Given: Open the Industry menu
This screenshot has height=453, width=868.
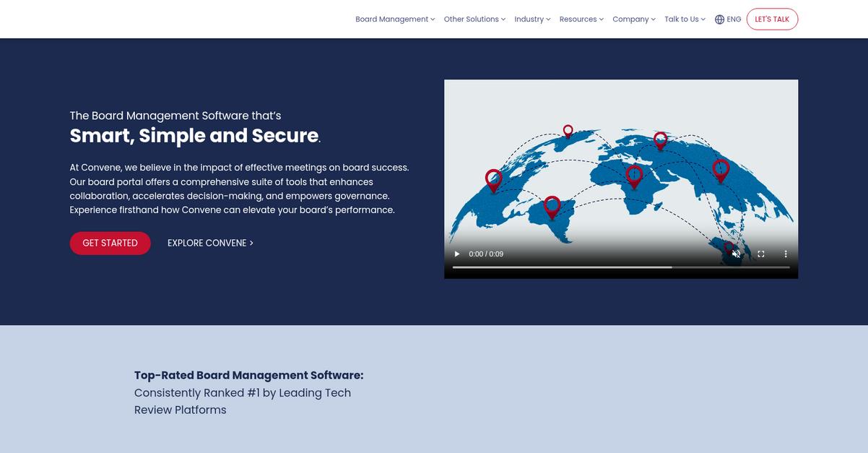Looking at the screenshot, I should [x=532, y=20].
